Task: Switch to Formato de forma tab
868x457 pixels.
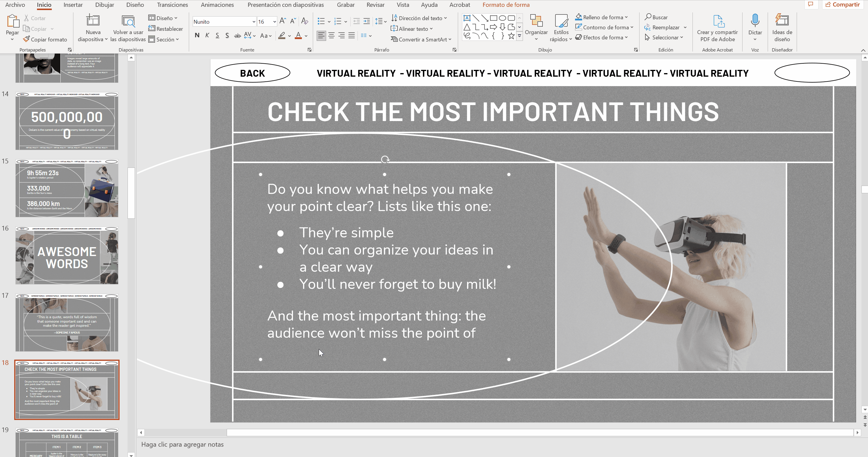Action: point(506,5)
